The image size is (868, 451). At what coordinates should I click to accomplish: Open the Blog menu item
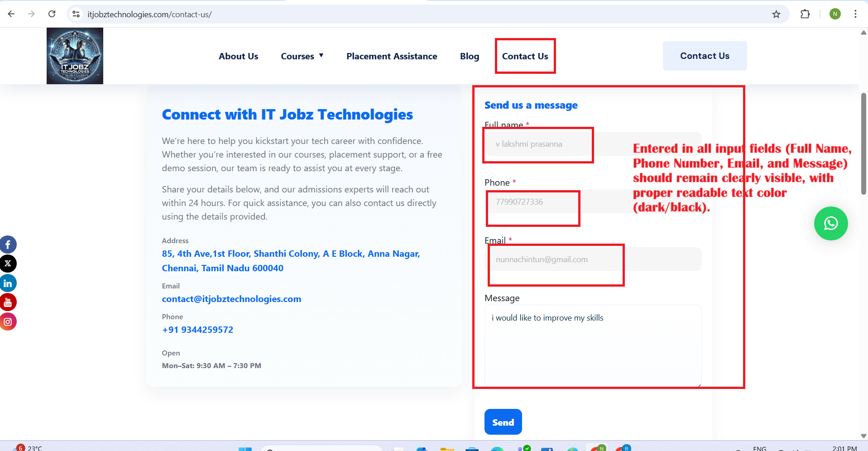coord(469,56)
